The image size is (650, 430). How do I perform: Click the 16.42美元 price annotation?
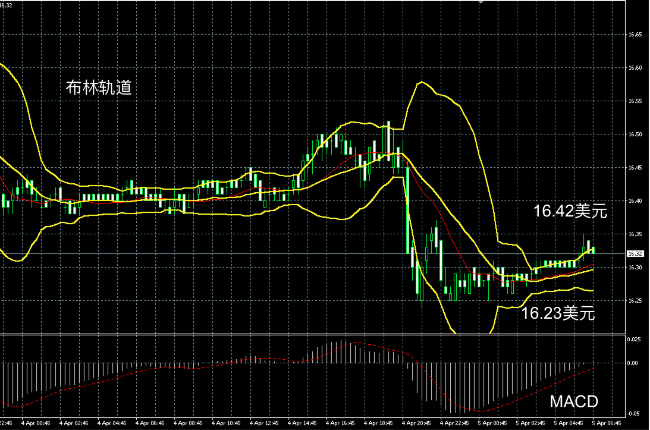point(570,211)
